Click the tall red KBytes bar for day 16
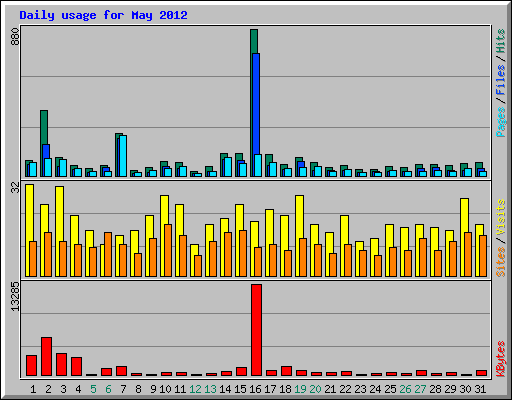The image size is (512, 400). (256, 330)
